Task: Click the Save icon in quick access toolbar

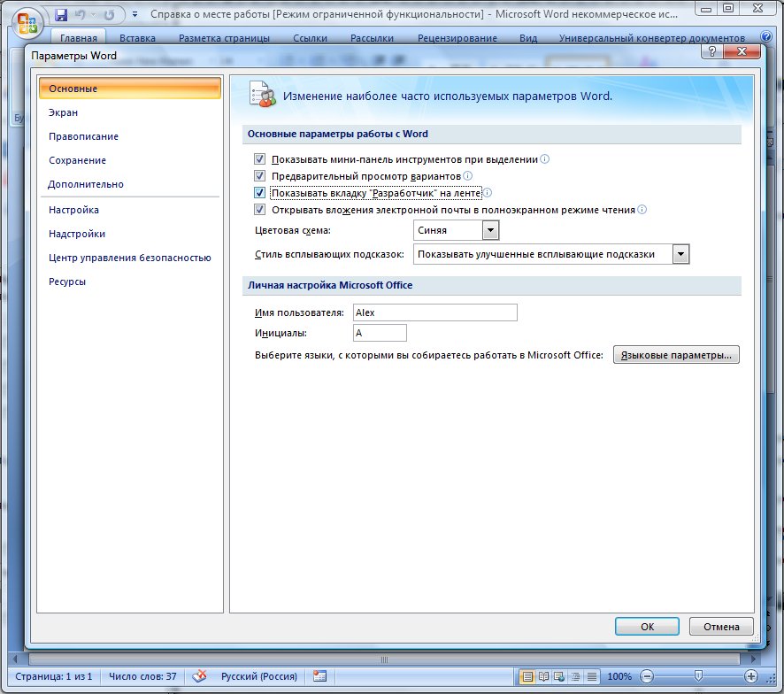Action: pyautogui.click(x=61, y=15)
